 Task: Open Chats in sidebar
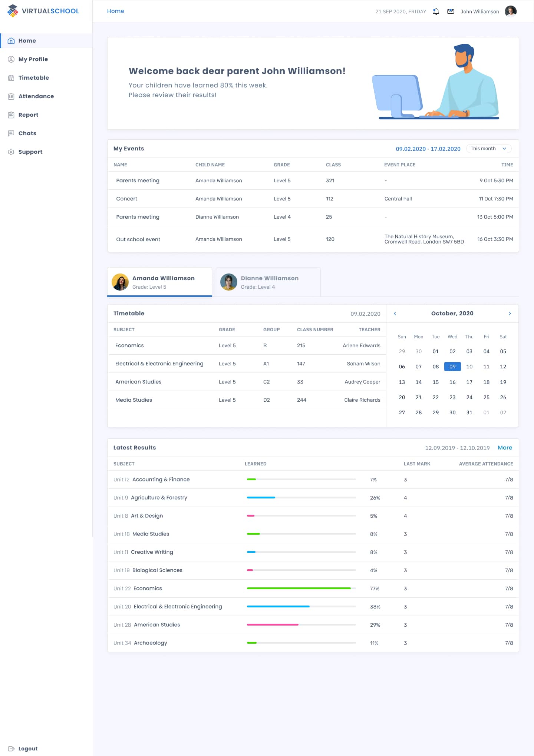pos(46,133)
